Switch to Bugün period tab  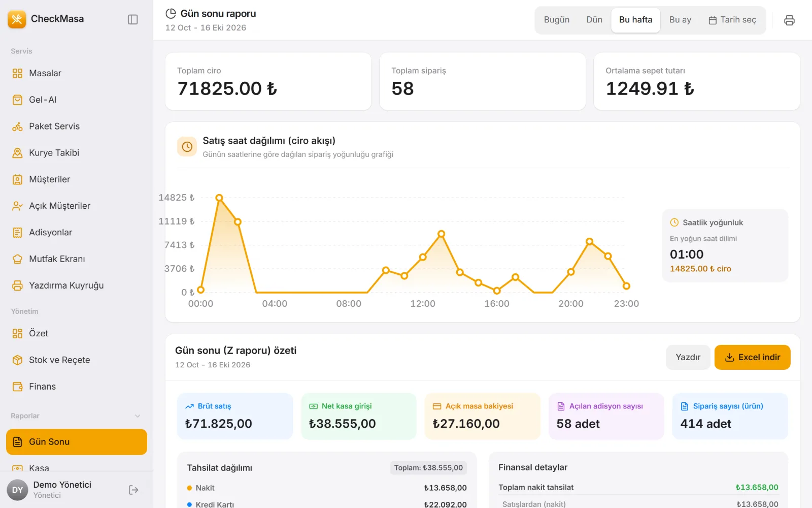(557, 20)
